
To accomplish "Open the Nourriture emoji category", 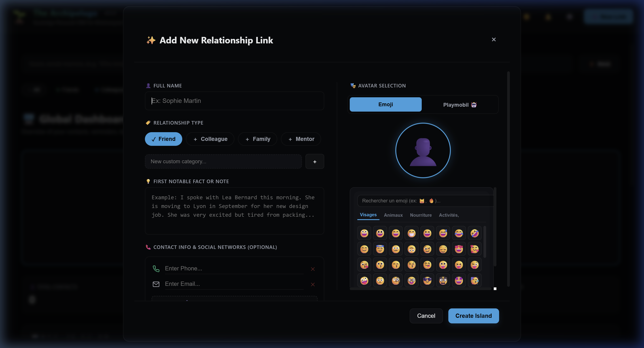I will (x=421, y=215).
